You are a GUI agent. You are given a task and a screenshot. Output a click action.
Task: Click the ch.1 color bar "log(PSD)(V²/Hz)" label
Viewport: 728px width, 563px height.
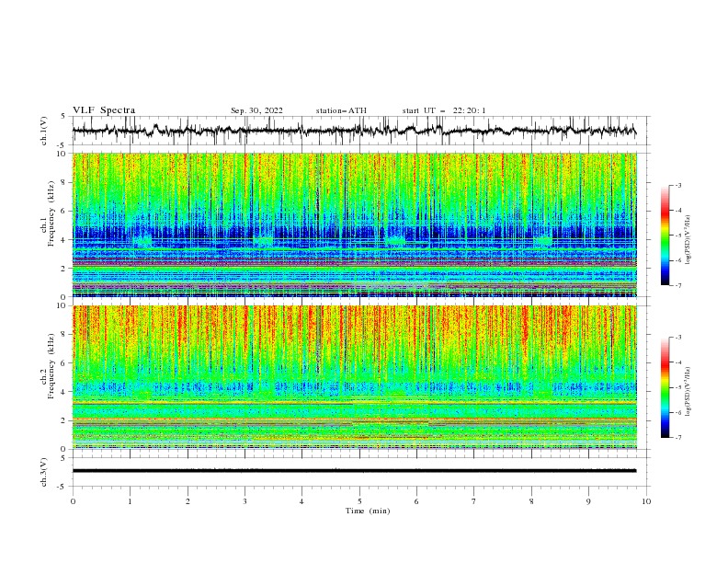pos(688,240)
